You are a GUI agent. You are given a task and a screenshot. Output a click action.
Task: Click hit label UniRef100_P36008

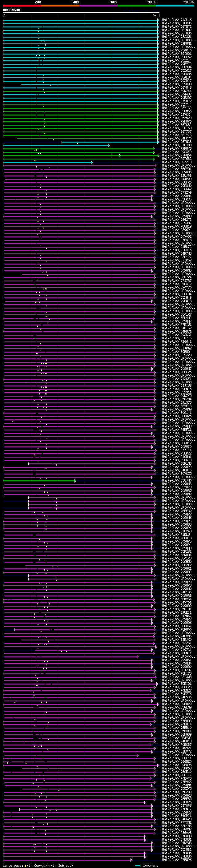[177, 833]
